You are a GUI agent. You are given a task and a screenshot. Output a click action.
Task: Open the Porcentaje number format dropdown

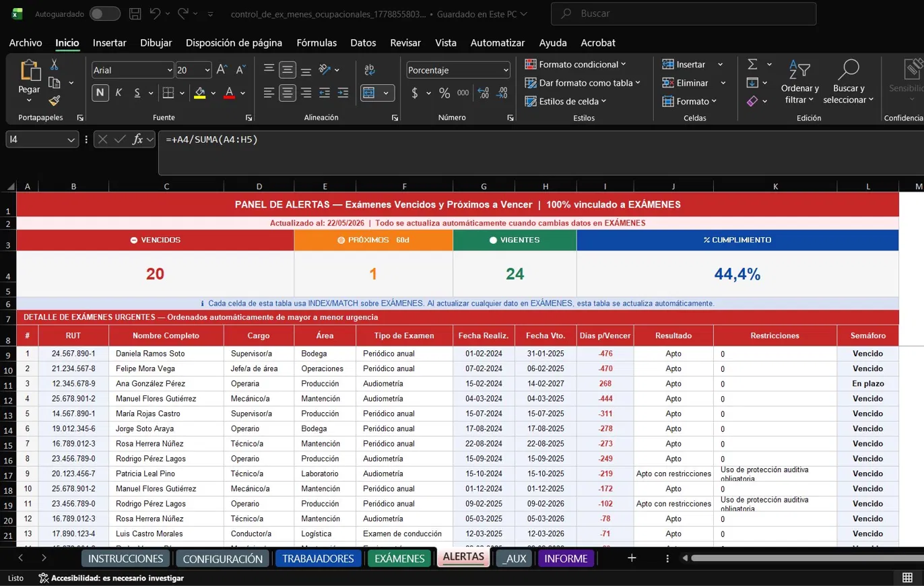pos(505,70)
